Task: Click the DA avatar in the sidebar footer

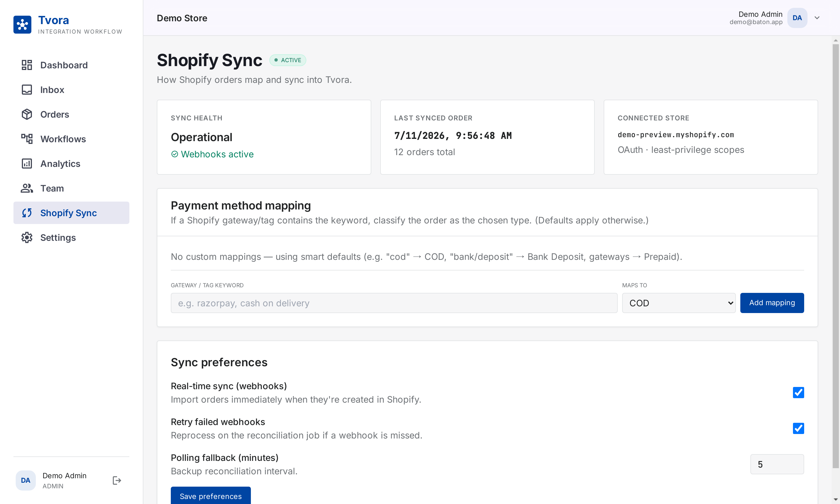Action: click(26, 480)
